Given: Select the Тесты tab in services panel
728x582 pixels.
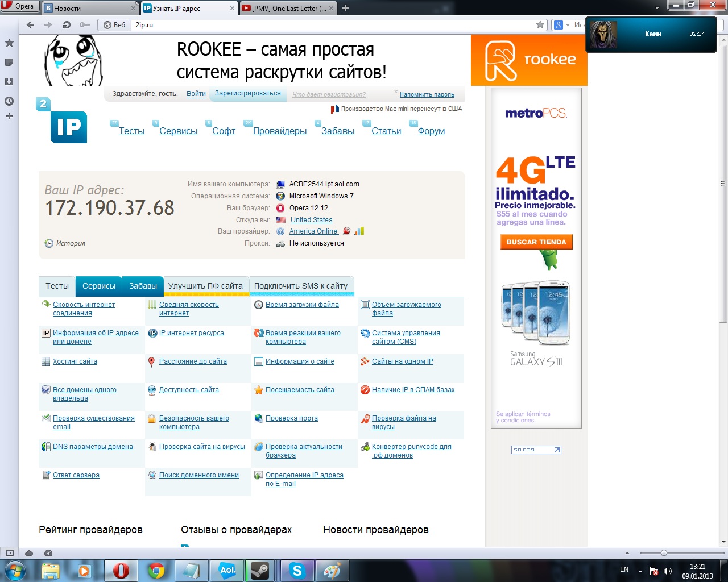Looking at the screenshot, I should [x=57, y=286].
